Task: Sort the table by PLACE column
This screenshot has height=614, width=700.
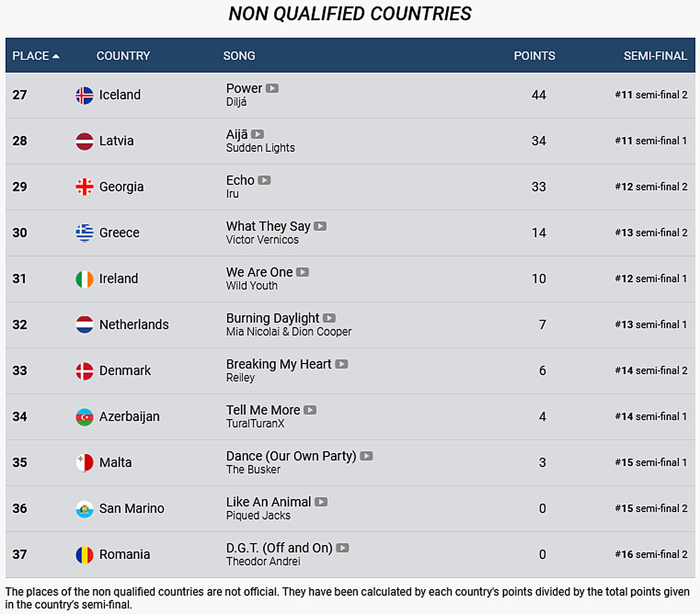Action: pos(35,56)
